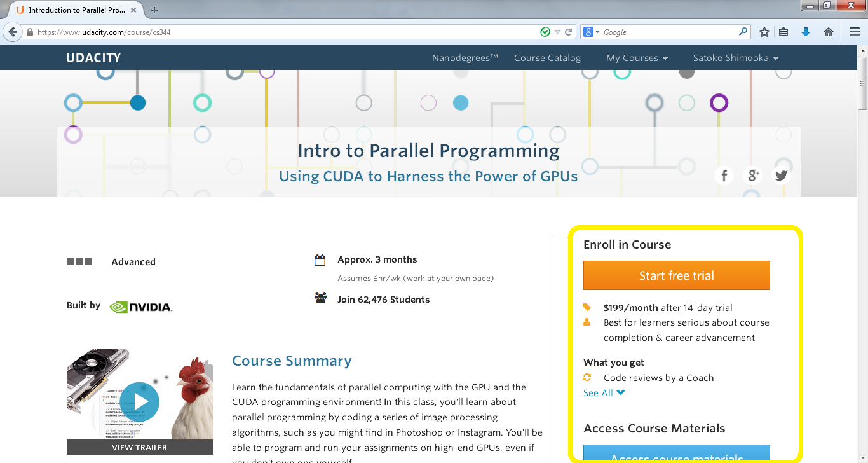The width and height of the screenshot is (868, 463).
Task: Click the Access Course Materials heading
Action: click(x=654, y=429)
